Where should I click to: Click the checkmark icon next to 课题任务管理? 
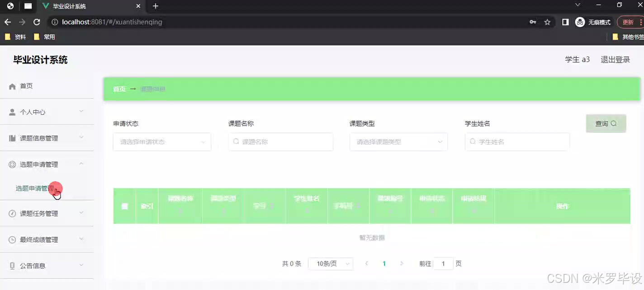pyautogui.click(x=11, y=213)
